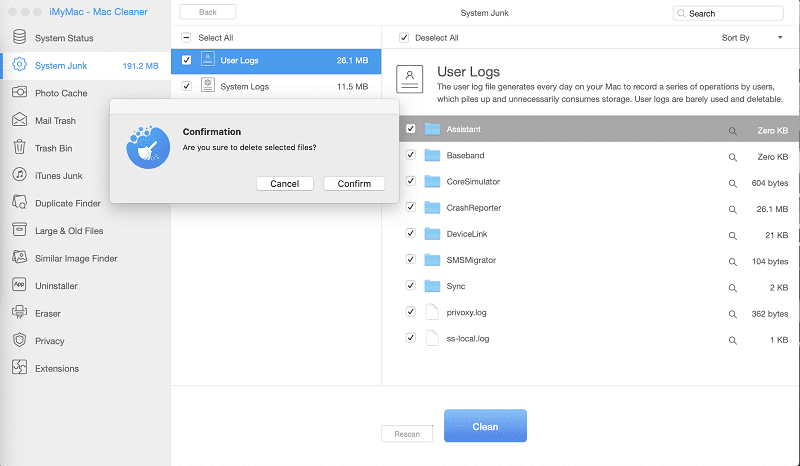The width and height of the screenshot is (800, 466).
Task: Reveal CrashReporter using its magnifier icon
Action: (733, 209)
